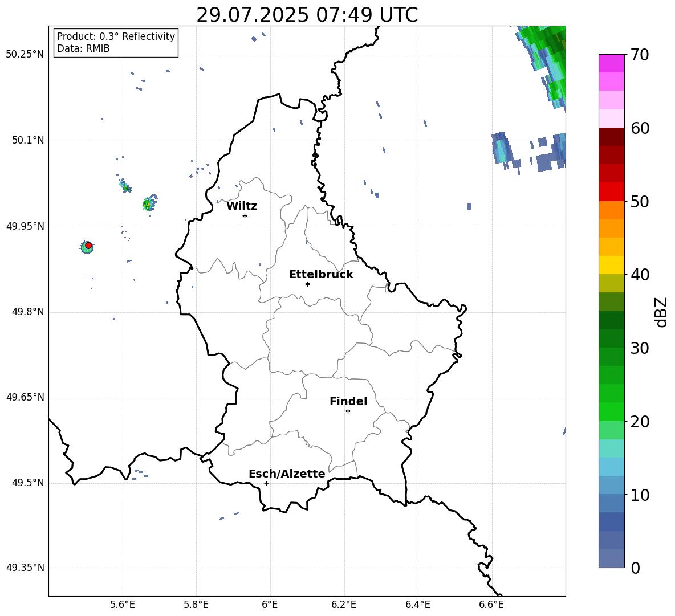
Task: Click the latitude label 49.35°N
Action: point(25,568)
